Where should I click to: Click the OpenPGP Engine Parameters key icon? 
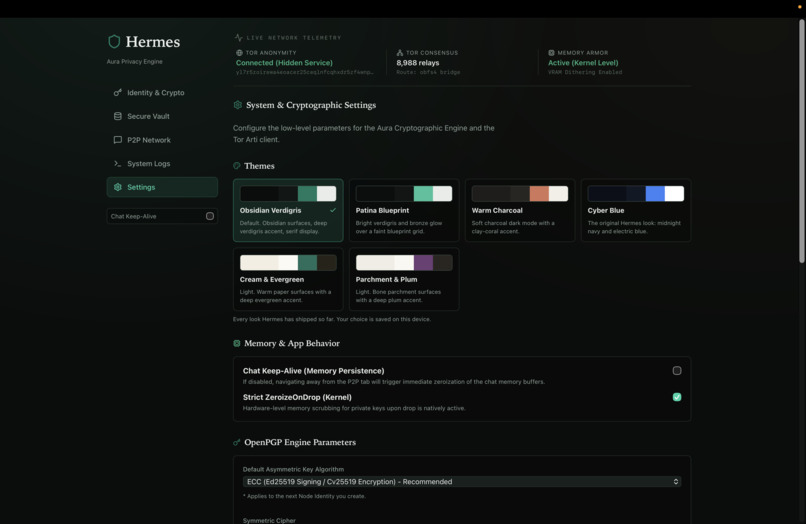[236, 442]
